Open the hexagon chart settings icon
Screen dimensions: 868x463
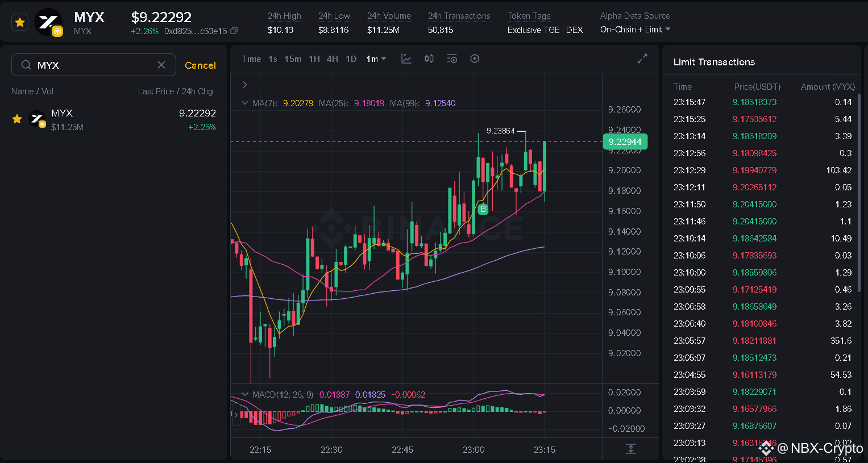pyautogui.click(x=475, y=59)
